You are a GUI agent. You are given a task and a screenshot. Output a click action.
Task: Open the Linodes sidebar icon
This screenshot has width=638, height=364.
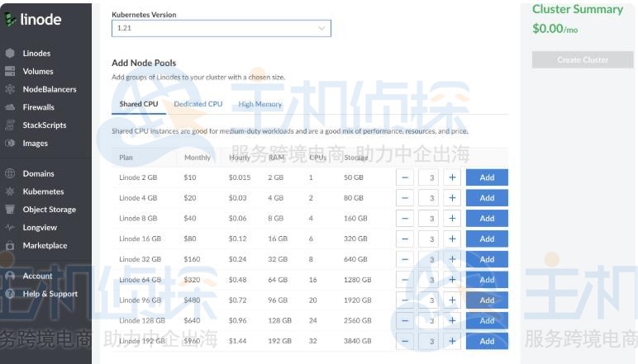pos(10,53)
